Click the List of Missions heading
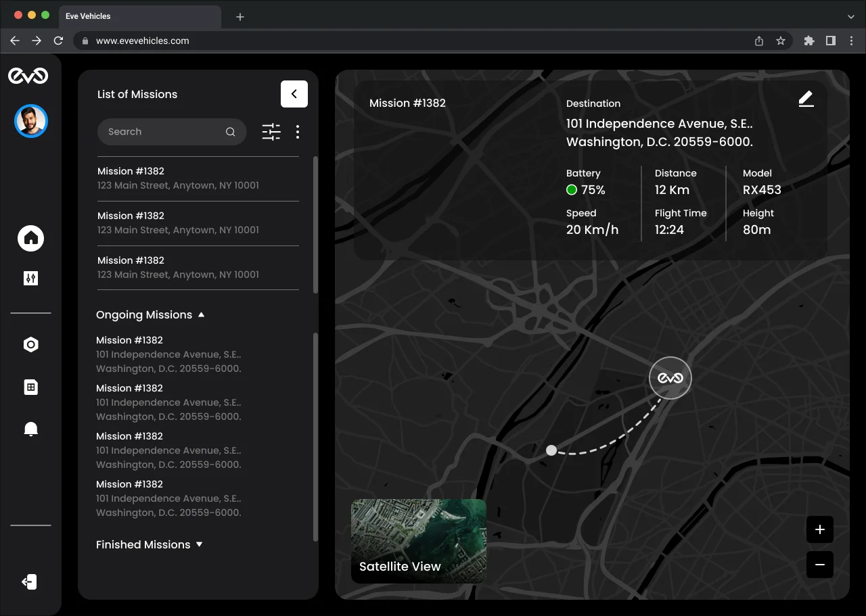This screenshot has width=866, height=616. [137, 95]
